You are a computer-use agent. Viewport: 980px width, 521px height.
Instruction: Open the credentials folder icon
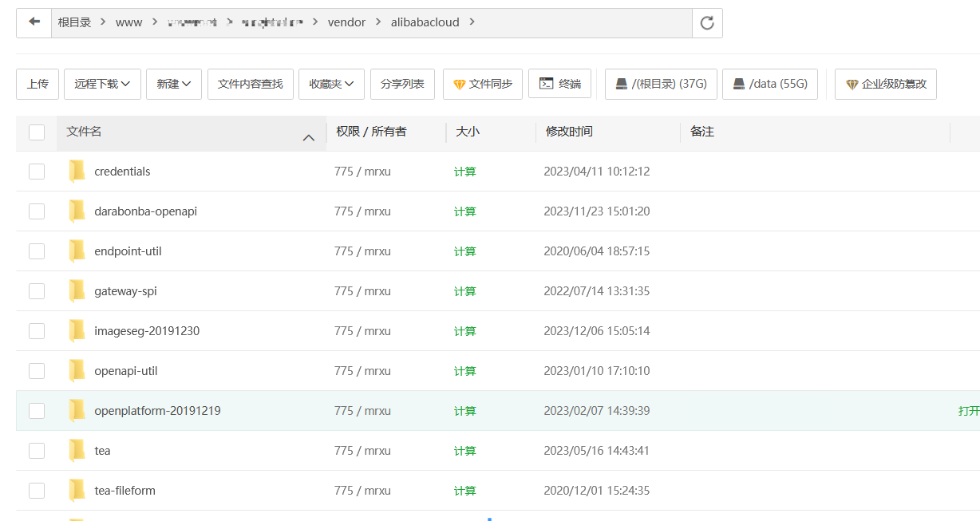pyautogui.click(x=77, y=171)
